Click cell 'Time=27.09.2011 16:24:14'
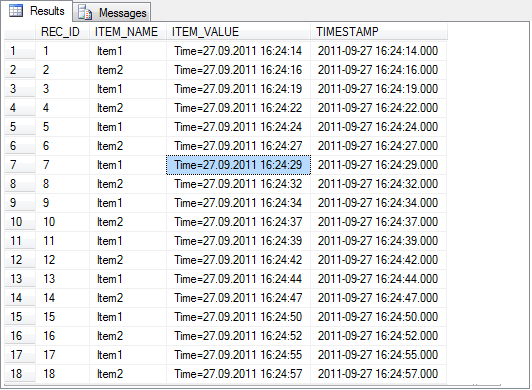This screenshot has width=532, height=390. 239,51
